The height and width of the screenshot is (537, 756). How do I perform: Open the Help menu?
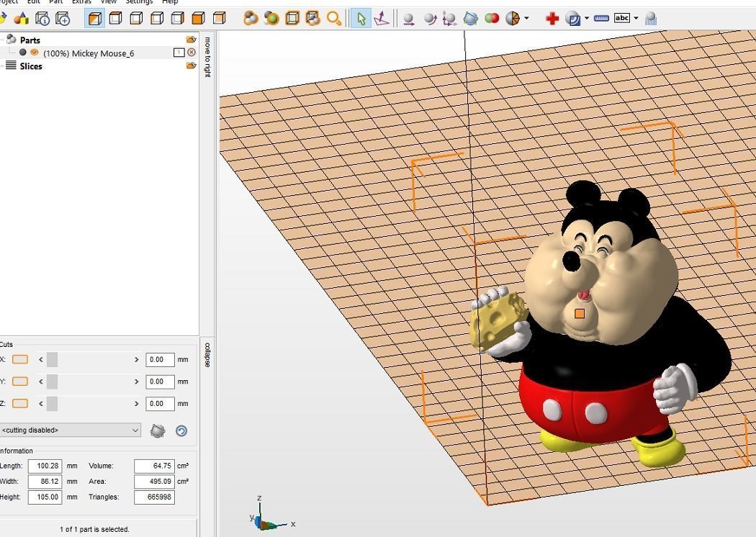[170, 2]
